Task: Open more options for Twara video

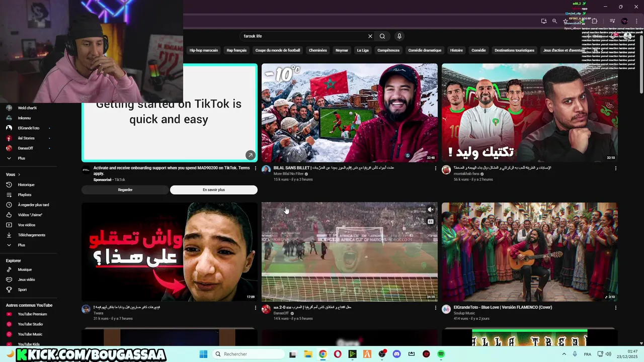Action: point(256,308)
